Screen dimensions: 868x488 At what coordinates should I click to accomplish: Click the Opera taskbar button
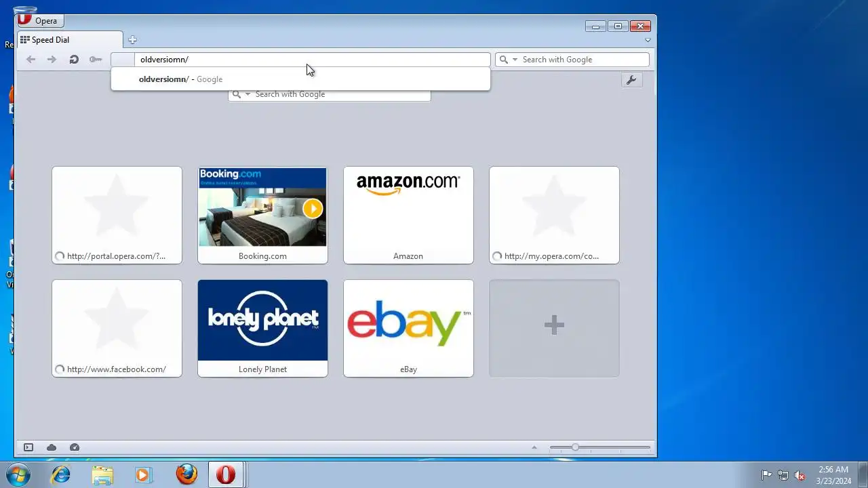[x=226, y=474]
